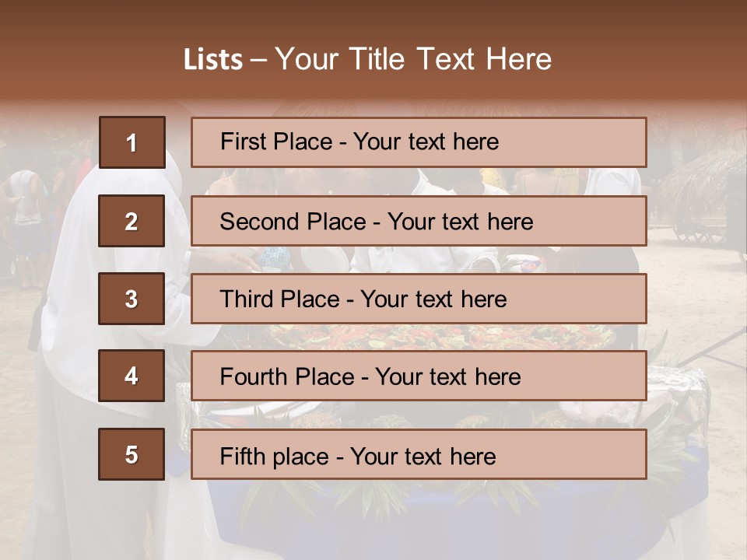Screen dimensions: 747x560
Task: Click the Fourth Place text bar
Action: point(419,376)
